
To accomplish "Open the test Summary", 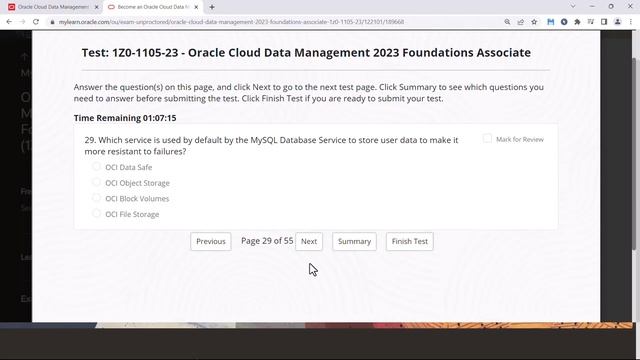I will coord(354,241).
